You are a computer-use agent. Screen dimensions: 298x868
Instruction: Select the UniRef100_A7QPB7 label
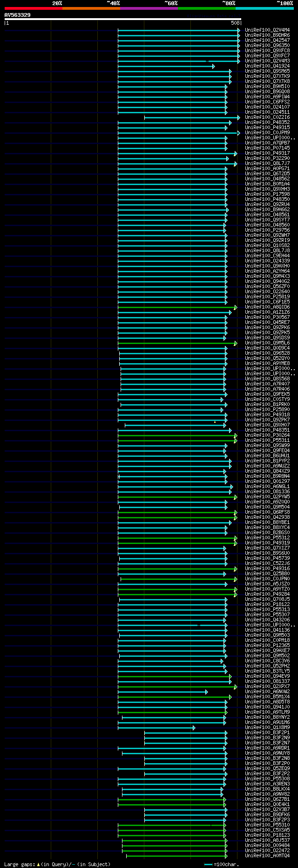267,143
